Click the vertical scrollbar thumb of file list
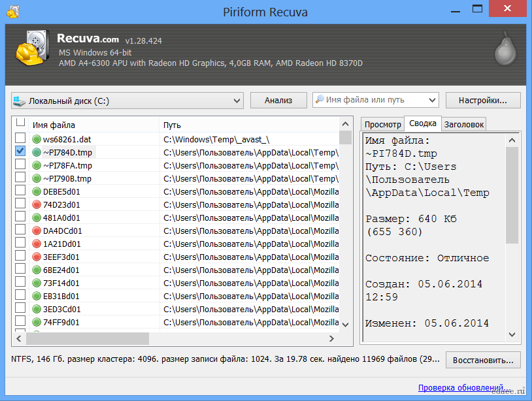Screen dimensions: 532x401 [x=345, y=138]
